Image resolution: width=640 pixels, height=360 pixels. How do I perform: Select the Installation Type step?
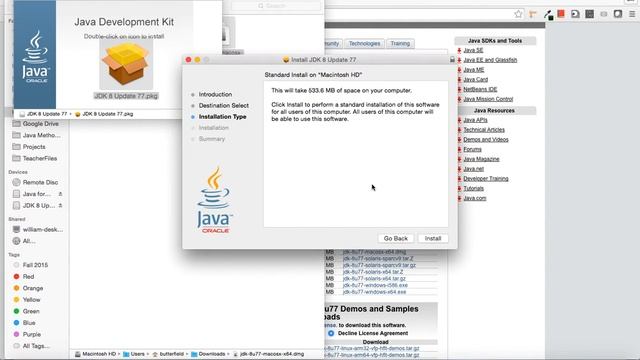point(222,117)
